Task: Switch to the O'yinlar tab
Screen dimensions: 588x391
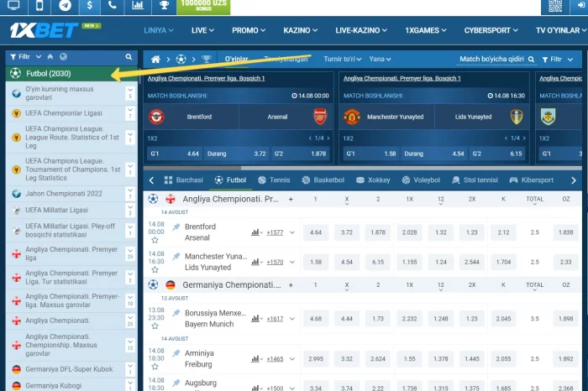Action: (x=236, y=60)
